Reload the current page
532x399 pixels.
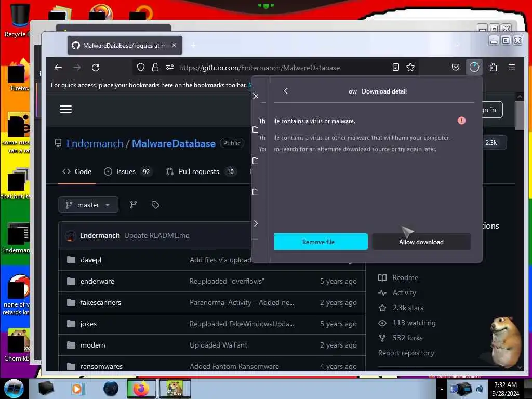point(96,68)
